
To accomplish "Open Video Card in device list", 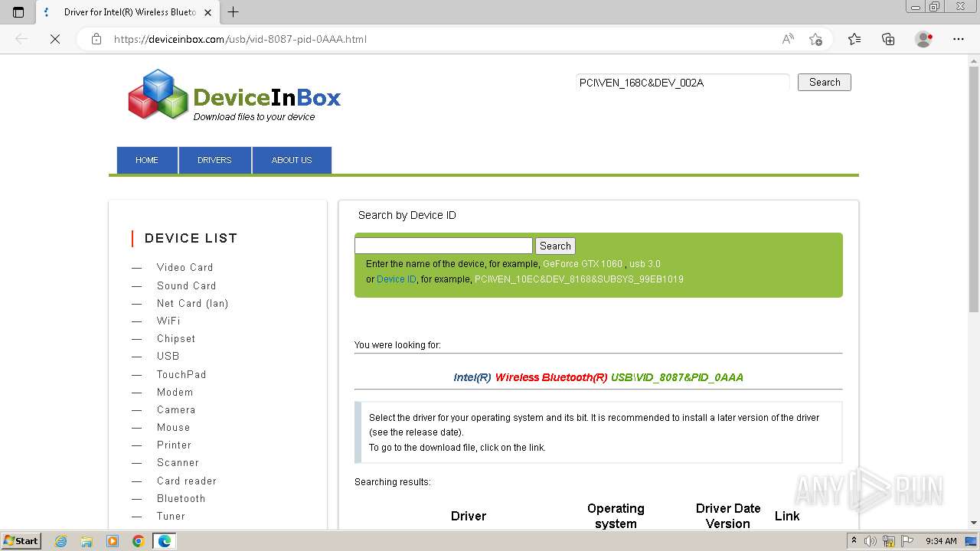I will point(185,267).
